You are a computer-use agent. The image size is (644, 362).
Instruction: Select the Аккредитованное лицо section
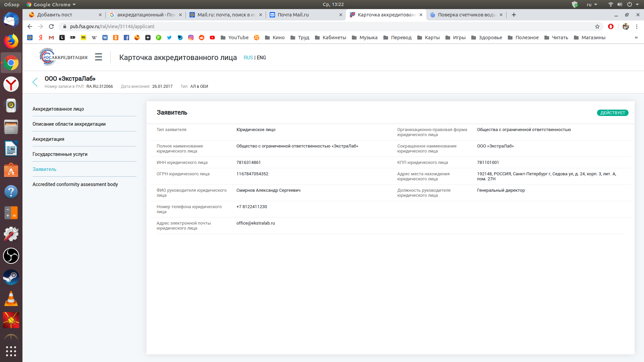tap(59, 109)
